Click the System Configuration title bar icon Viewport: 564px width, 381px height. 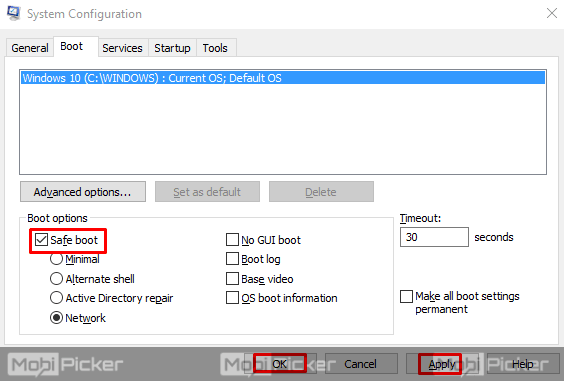coord(14,13)
